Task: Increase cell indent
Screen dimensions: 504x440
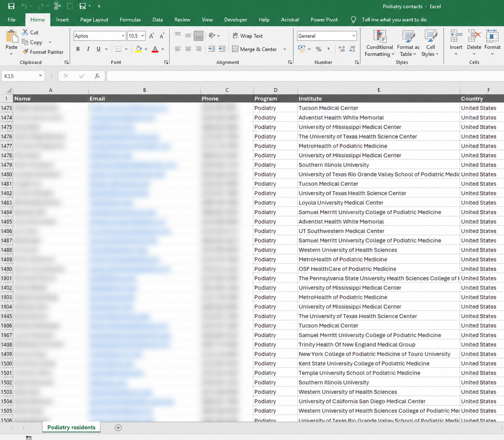Action: click(x=222, y=49)
